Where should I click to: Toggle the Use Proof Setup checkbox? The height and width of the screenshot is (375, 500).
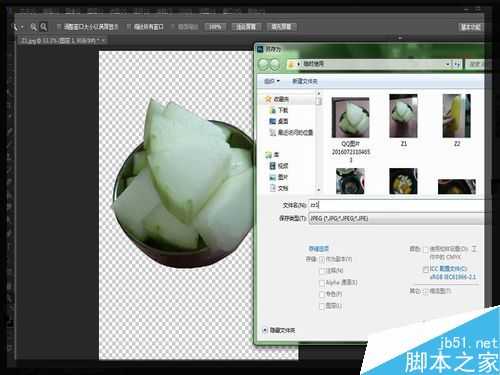[x=426, y=249]
